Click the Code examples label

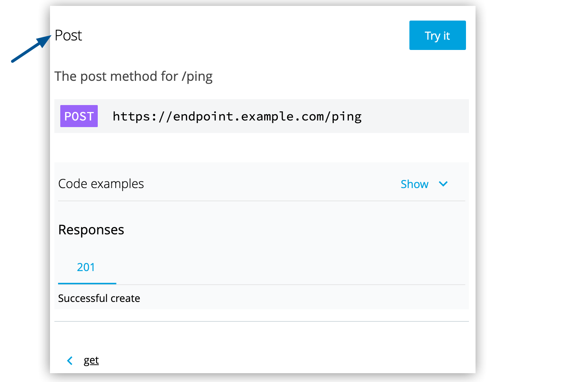pyautogui.click(x=101, y=184)
